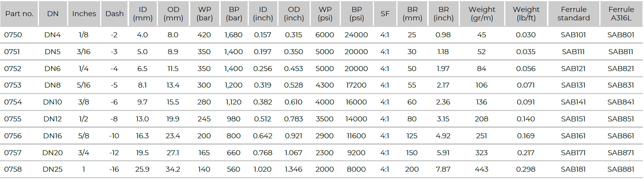Image resolution: width=644 pixels, height=179 pixels.
Task: Select the Ferrule standard column header
Action: 574,14
